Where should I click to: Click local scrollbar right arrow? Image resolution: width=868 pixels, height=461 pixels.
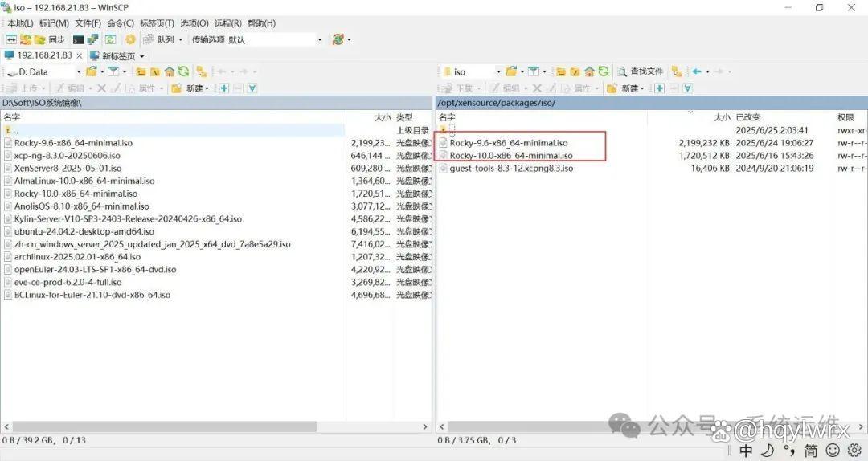pos(425,426)
